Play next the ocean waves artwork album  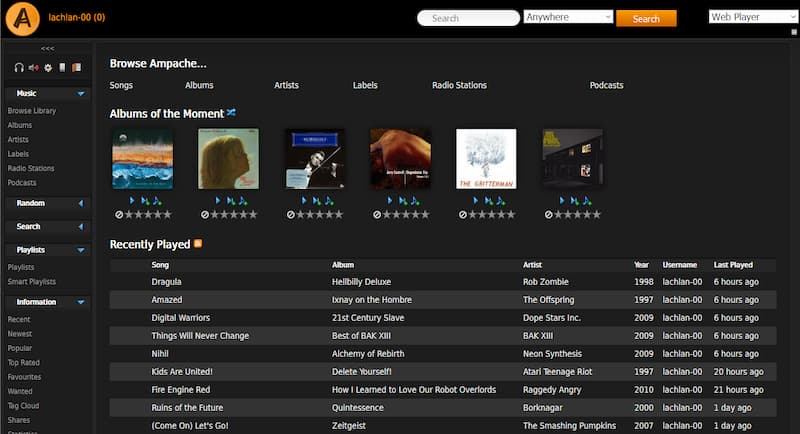[x=145, y=200]
